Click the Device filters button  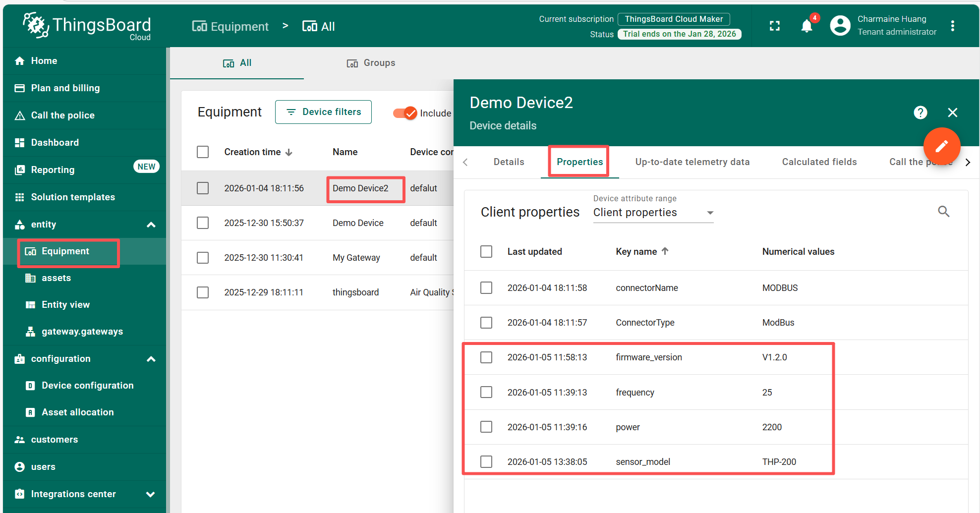coord(323,112)
